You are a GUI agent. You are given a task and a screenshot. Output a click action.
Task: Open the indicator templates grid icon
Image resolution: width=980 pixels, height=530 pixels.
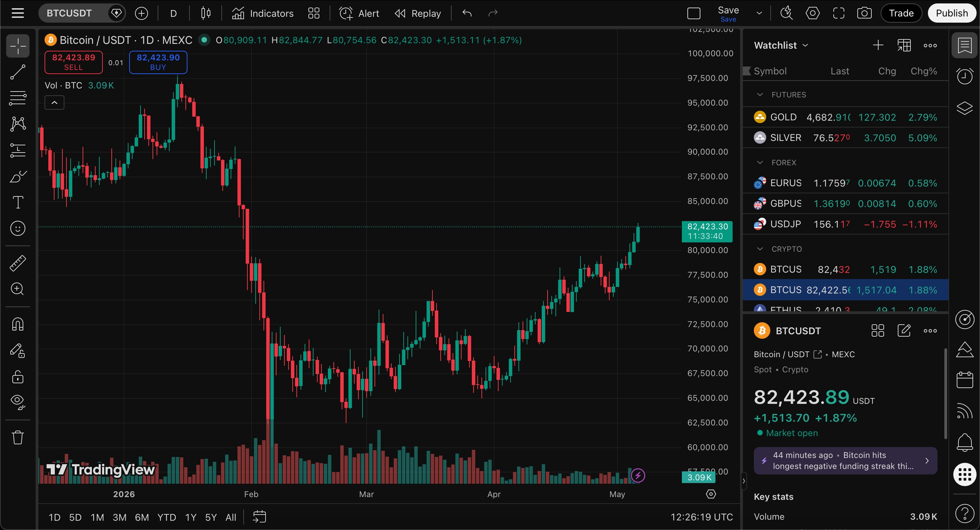[x=314, y=13]
